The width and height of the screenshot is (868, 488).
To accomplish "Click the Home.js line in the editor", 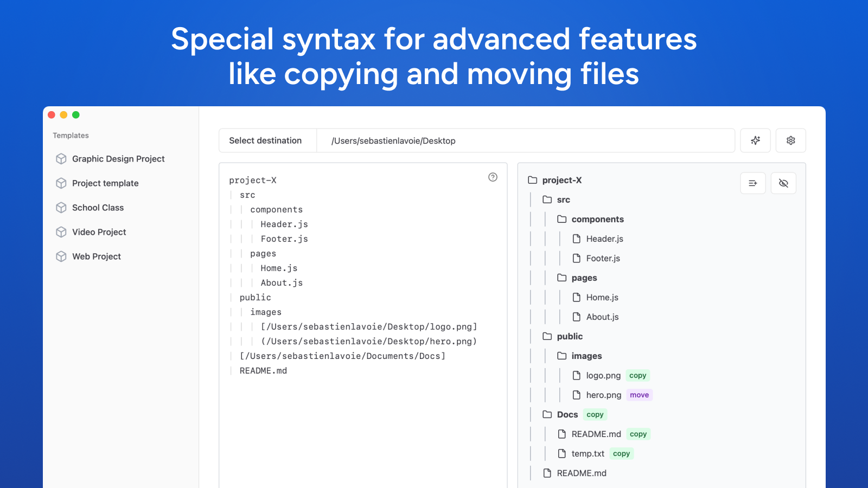I will point(279,268).
